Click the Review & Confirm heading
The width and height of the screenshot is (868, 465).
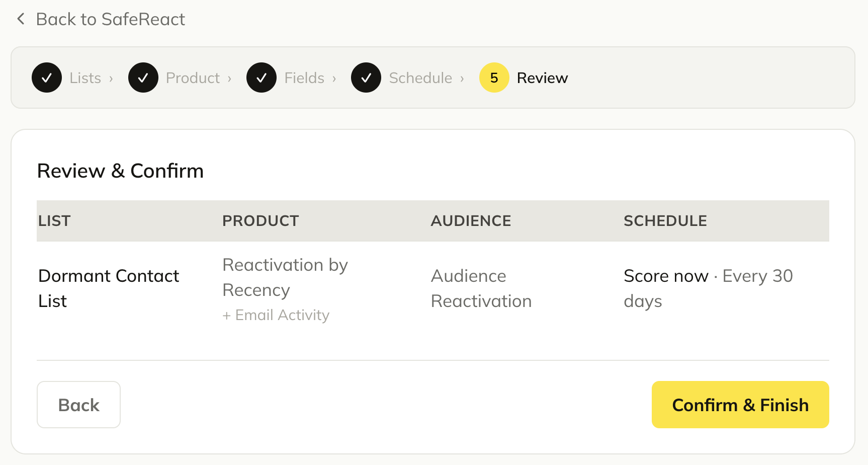pyautogui.click(x=120, y=171)
